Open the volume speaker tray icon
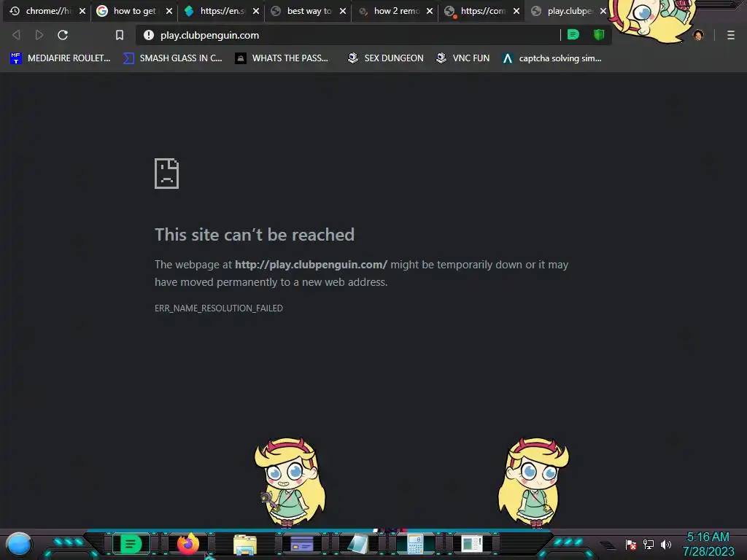The image size is (747, 560). (666, 544)
